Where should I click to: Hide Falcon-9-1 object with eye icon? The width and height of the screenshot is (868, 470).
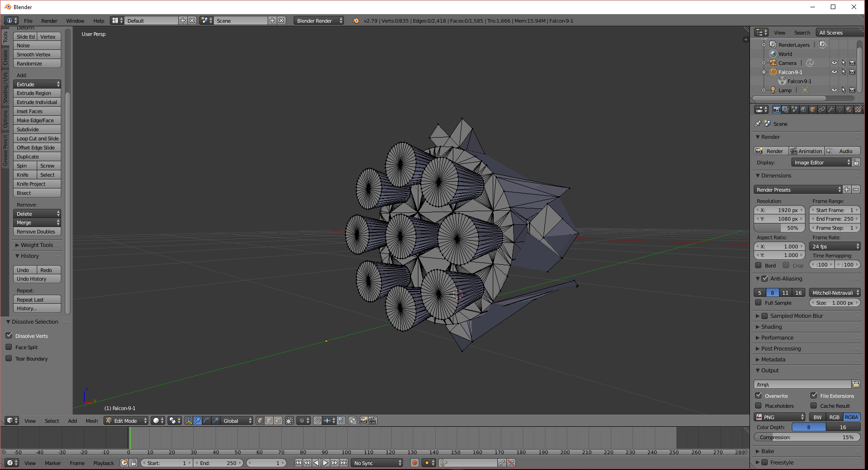(x=834, y=72)
